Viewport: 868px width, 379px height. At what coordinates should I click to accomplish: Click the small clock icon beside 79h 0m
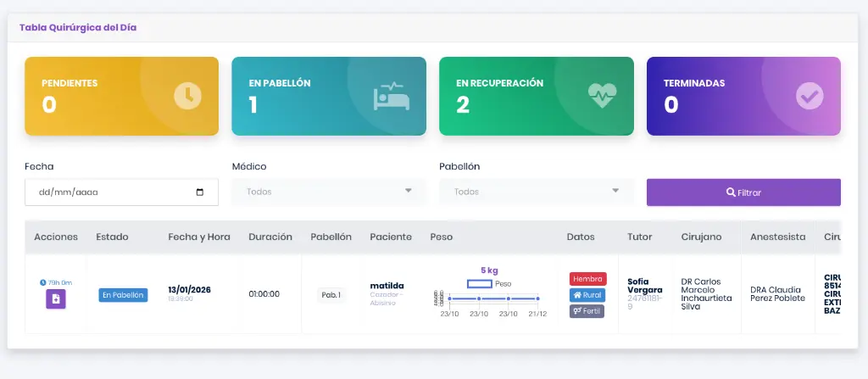coord(43,282)
